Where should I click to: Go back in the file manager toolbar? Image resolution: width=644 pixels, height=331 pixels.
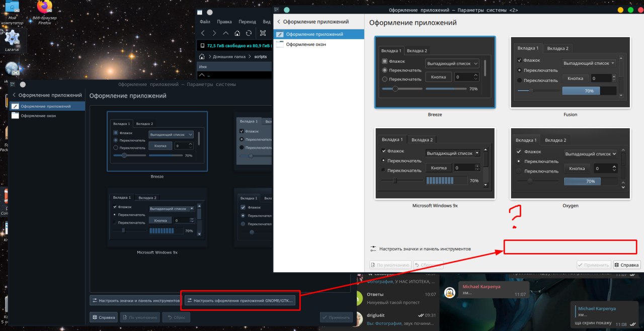pyautogui.click(x=203, y=33)
